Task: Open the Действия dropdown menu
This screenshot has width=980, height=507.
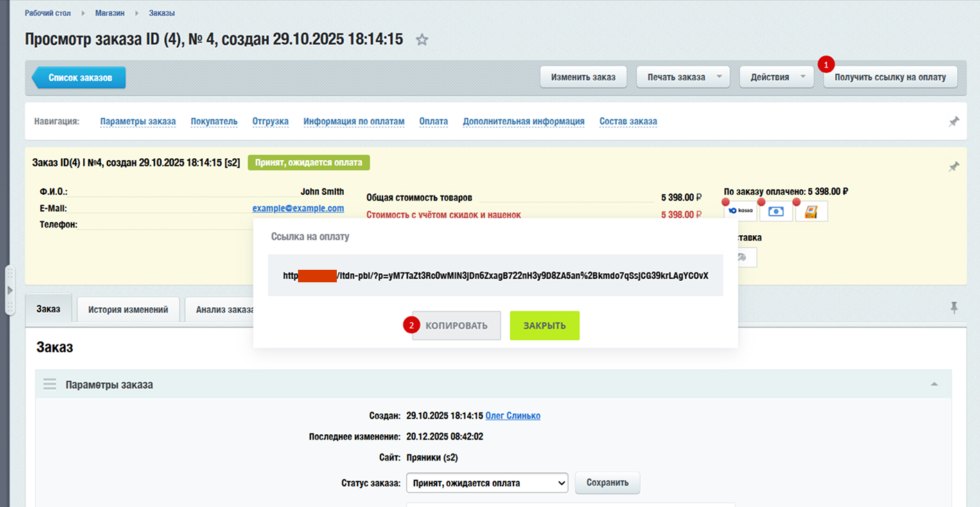Action: 776,77
